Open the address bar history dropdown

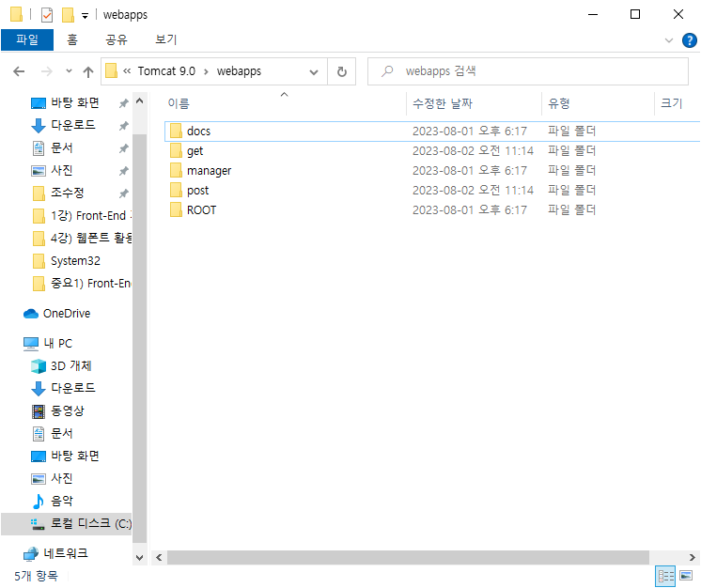point(314,72)
